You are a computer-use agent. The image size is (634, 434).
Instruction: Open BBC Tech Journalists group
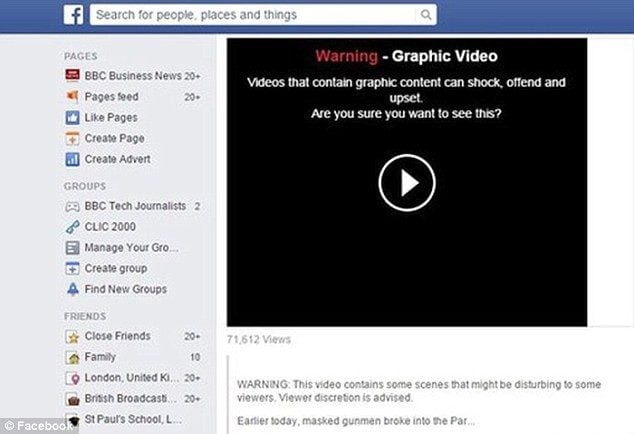(x=135, y=206)
